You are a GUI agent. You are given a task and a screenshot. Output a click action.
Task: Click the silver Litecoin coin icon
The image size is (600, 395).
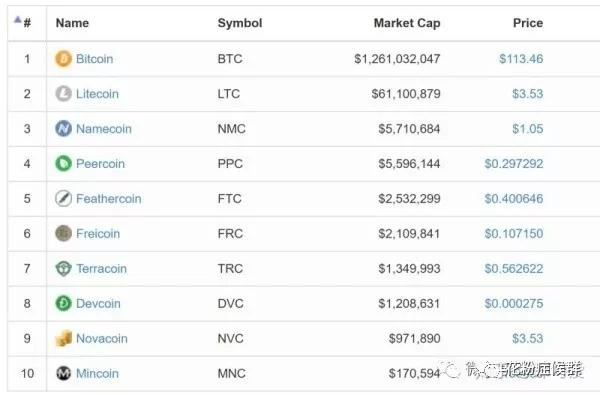point(63,94)
